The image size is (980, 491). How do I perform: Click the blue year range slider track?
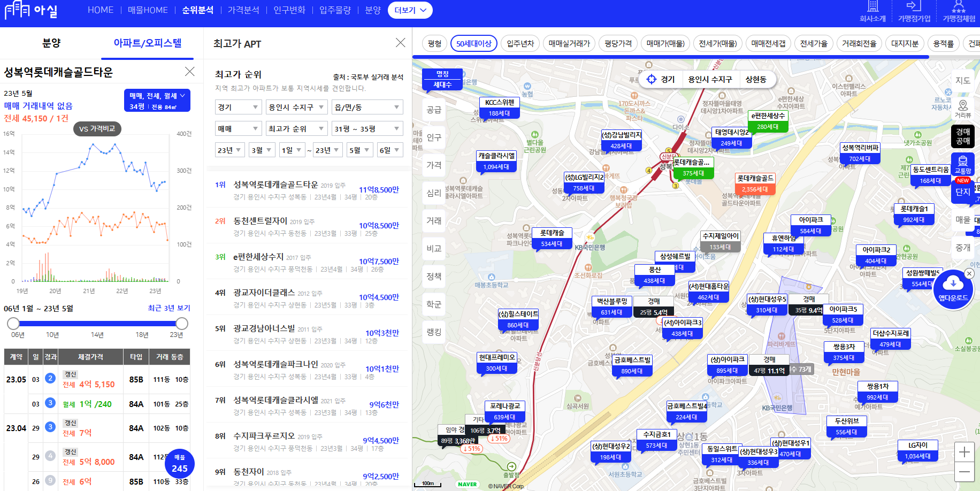[97, 323]
